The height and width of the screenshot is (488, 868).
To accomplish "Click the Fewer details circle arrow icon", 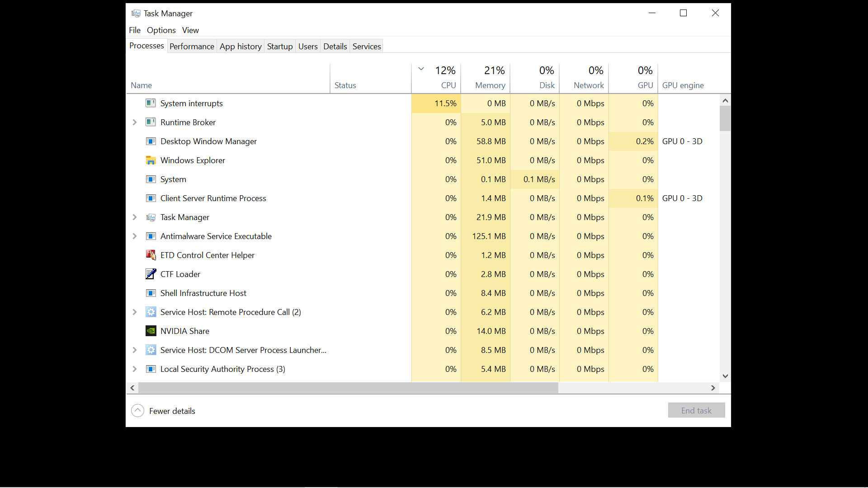I will click(137, 410).
